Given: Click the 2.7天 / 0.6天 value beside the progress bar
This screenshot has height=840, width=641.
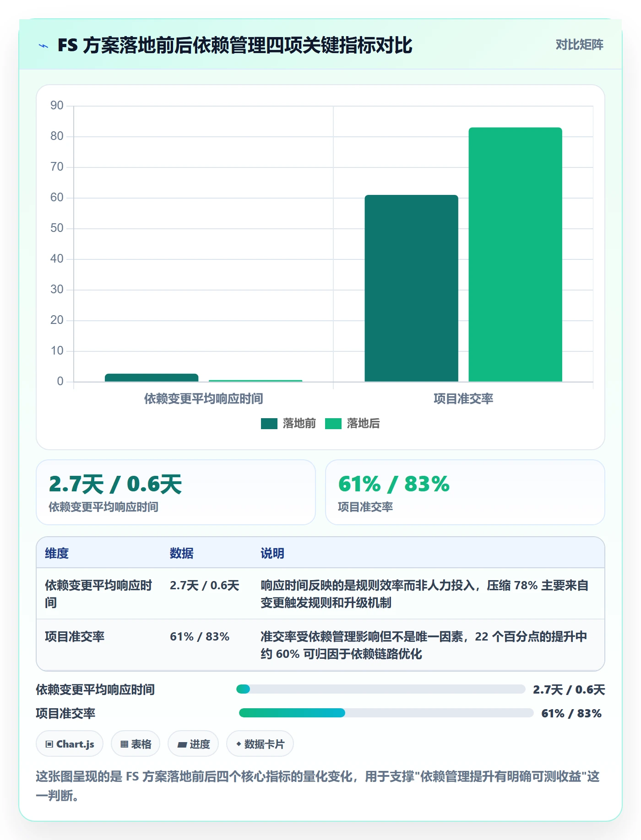Looking at the screenshot, I should [x=569, y=689].
